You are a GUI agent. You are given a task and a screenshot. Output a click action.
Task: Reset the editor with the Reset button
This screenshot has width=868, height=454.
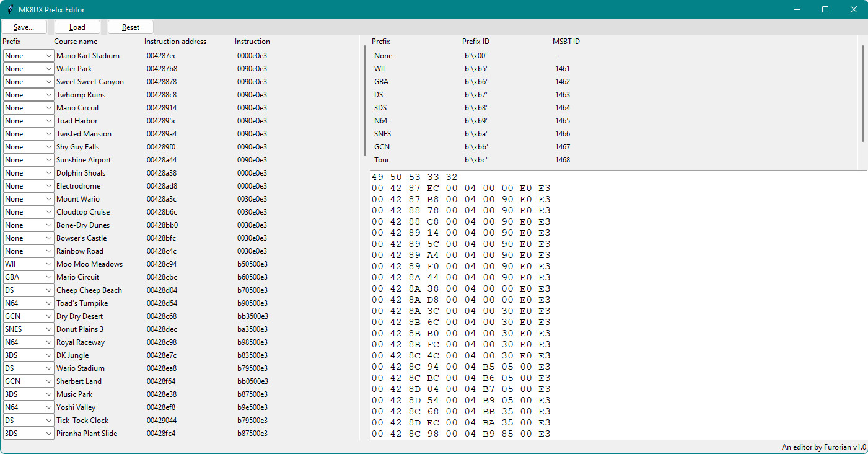(131, 27)
